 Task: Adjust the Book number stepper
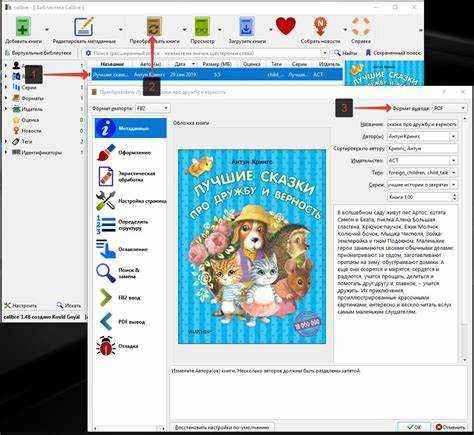click(454, 197)
